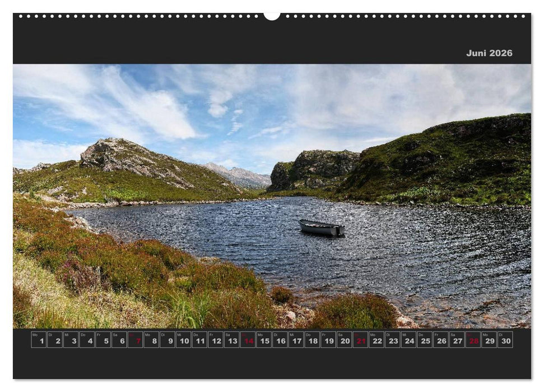
Task: Click the small boat on the lake
Action: (320, 226)
